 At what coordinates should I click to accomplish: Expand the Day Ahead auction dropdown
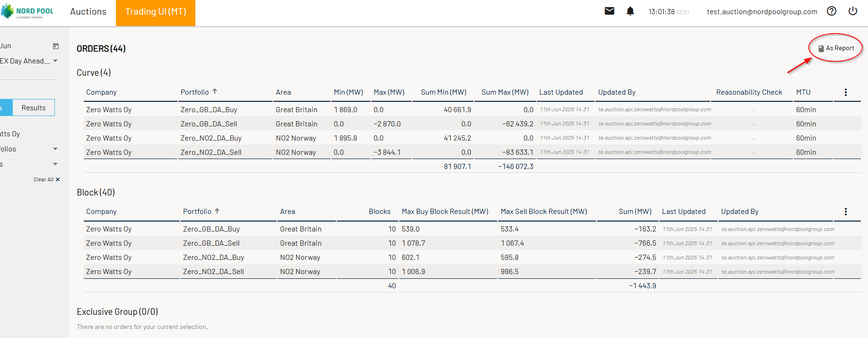55,61
